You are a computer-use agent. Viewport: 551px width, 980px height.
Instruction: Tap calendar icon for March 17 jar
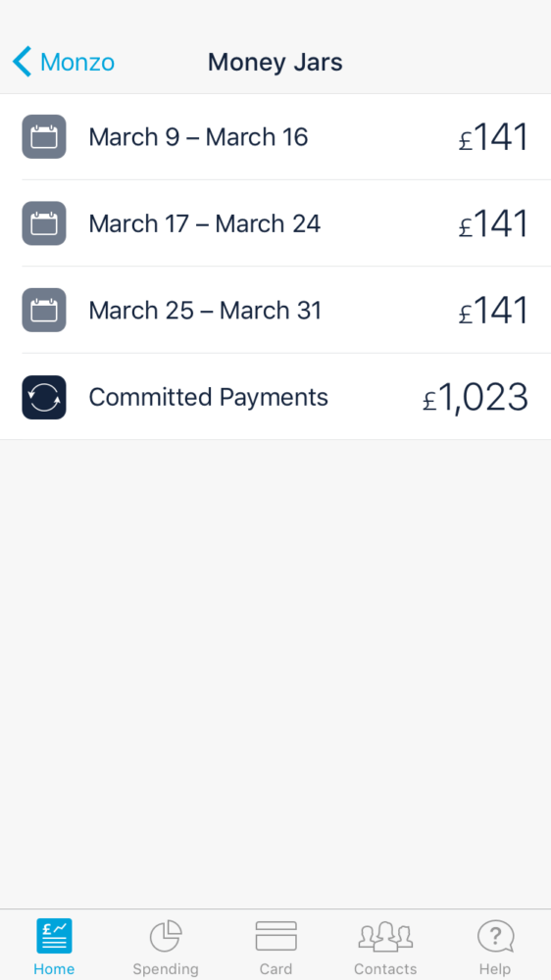[x=44, y=223]
